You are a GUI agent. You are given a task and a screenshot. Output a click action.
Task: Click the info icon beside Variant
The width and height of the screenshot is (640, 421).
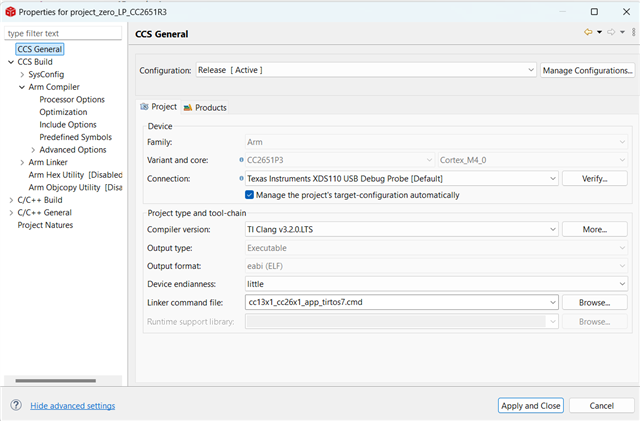pos(241,160)
